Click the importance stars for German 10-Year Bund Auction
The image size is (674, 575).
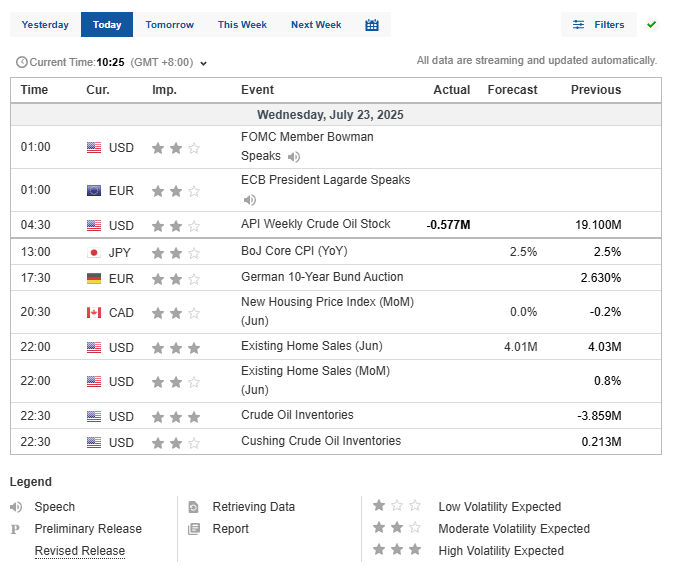176,279
